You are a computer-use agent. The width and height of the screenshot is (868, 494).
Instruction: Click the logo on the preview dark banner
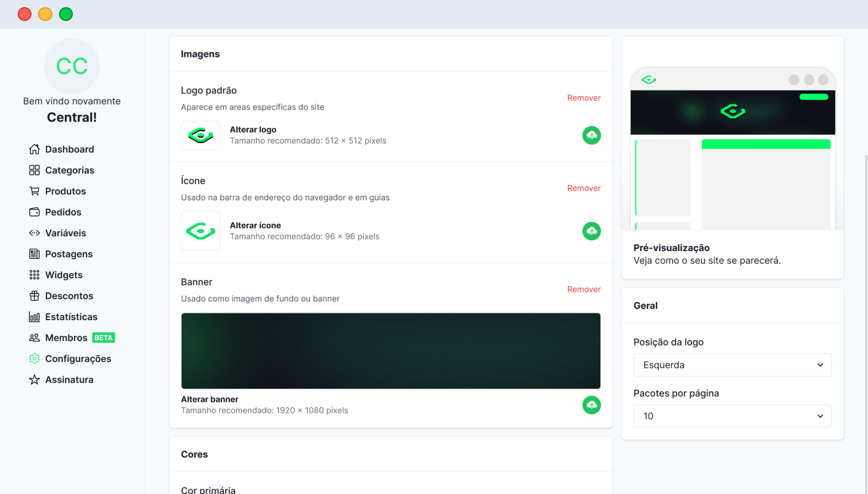[733, 111]
